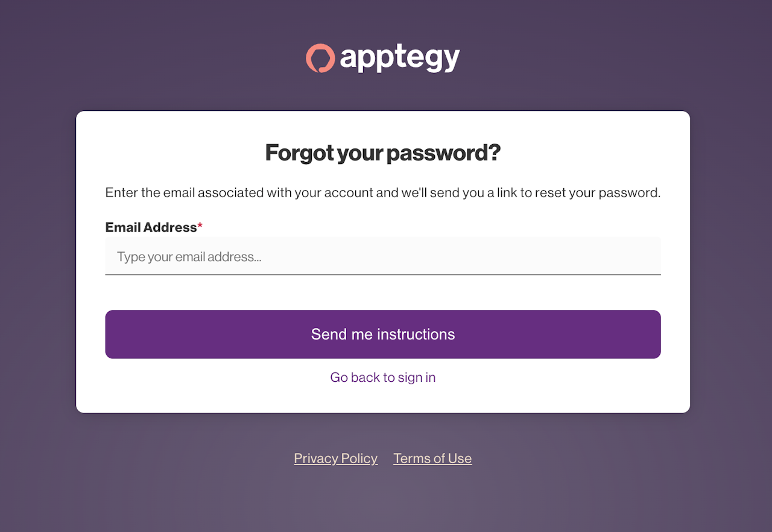
Task: Follow the Go back to sign in link
Action: click(383, 377)
